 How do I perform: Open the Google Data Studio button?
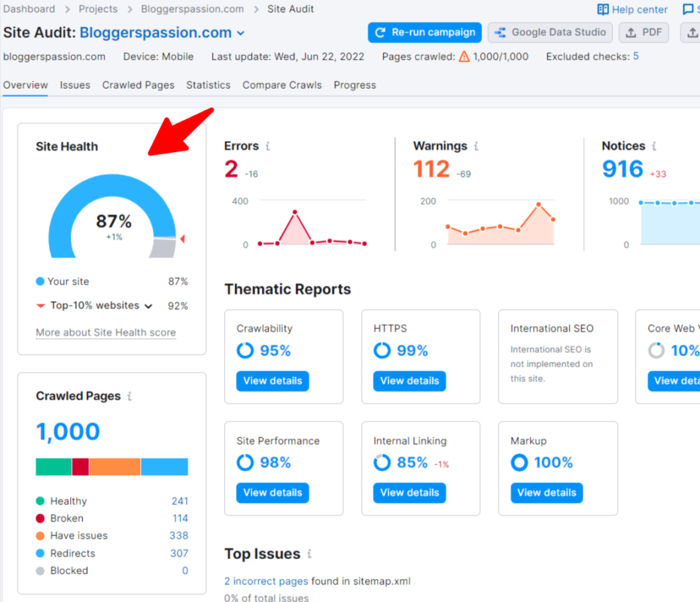[549, 32]
